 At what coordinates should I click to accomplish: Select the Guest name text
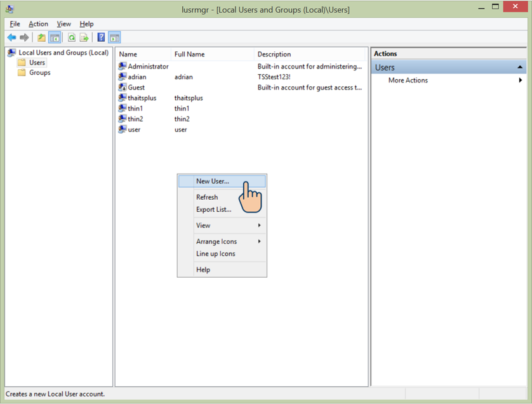136,87
